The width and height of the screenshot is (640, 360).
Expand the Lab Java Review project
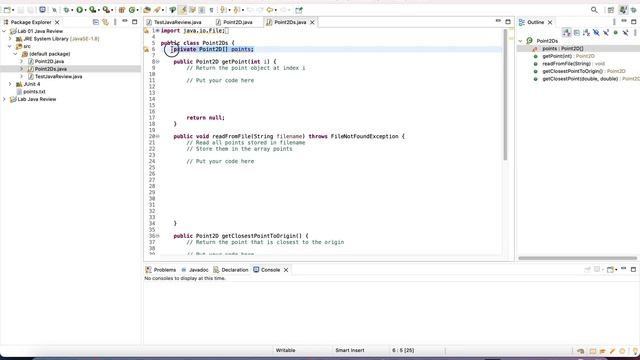pos(4,99)
